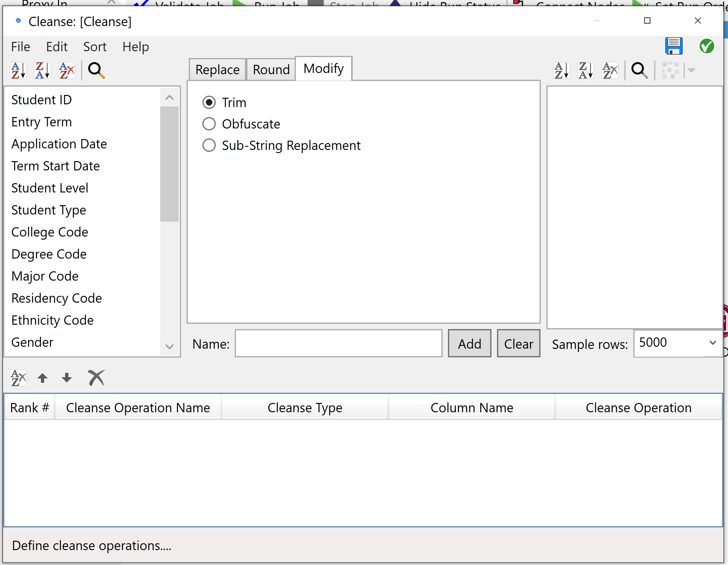Image resolution: width=728 pixels, height=565 pixels.
Task: Delete operation using X icon
Action: pyautogui.click(x=96, y=378)
